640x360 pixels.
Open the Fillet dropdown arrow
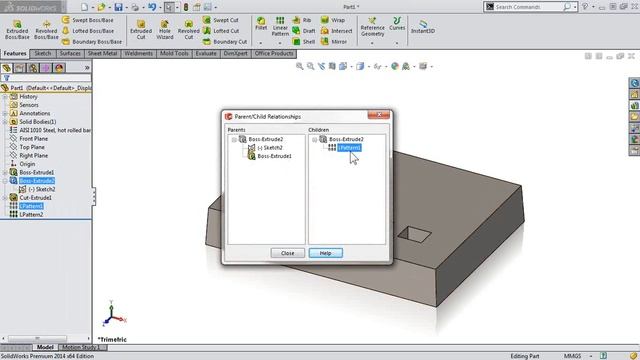261,43
